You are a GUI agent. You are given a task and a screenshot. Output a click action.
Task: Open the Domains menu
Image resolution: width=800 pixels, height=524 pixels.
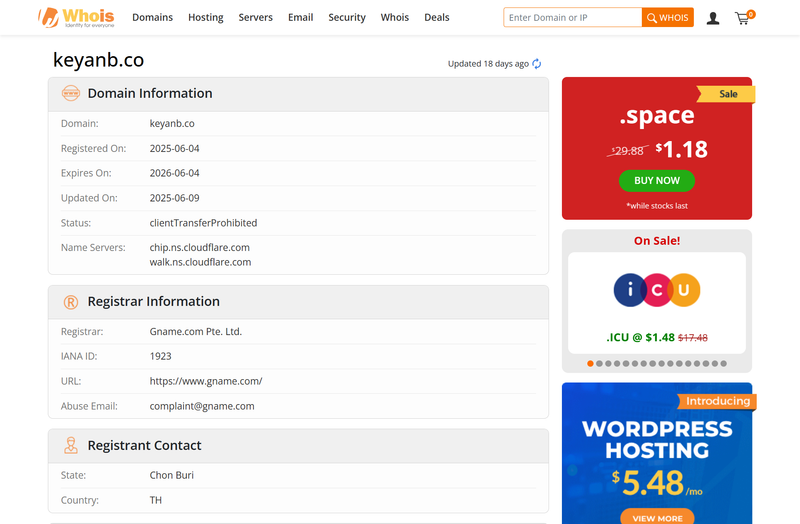[153, 17]
